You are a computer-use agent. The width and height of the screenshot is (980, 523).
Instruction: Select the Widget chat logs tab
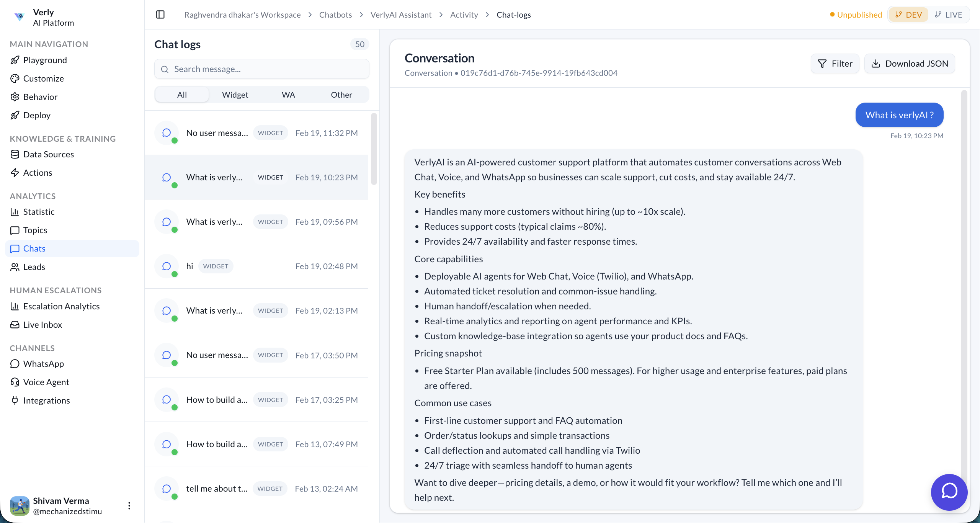[235, 95]
